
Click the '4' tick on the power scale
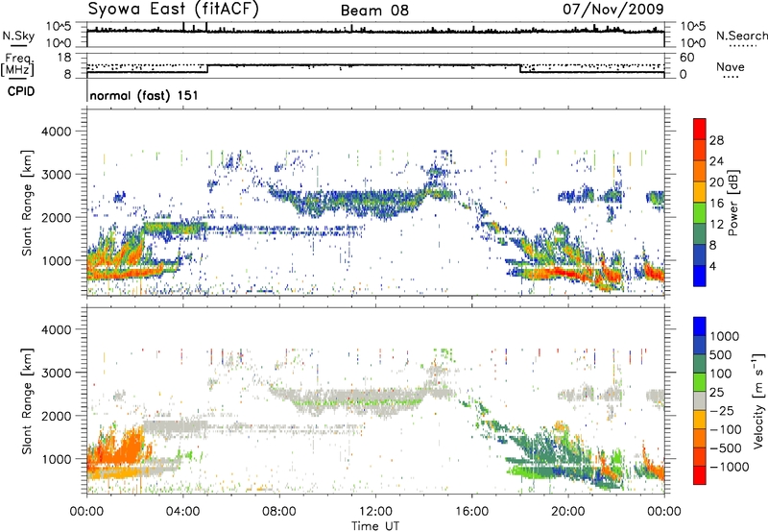tap(712, 266)
